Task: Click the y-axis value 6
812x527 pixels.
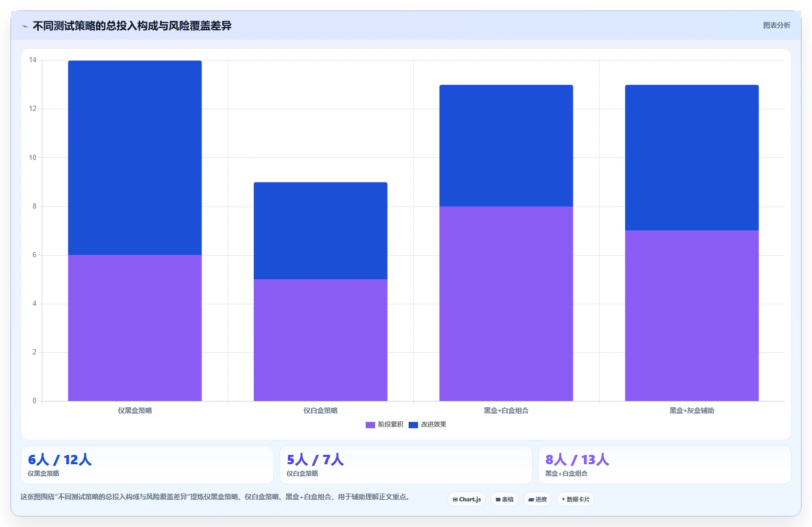Action: click(35, 255)
